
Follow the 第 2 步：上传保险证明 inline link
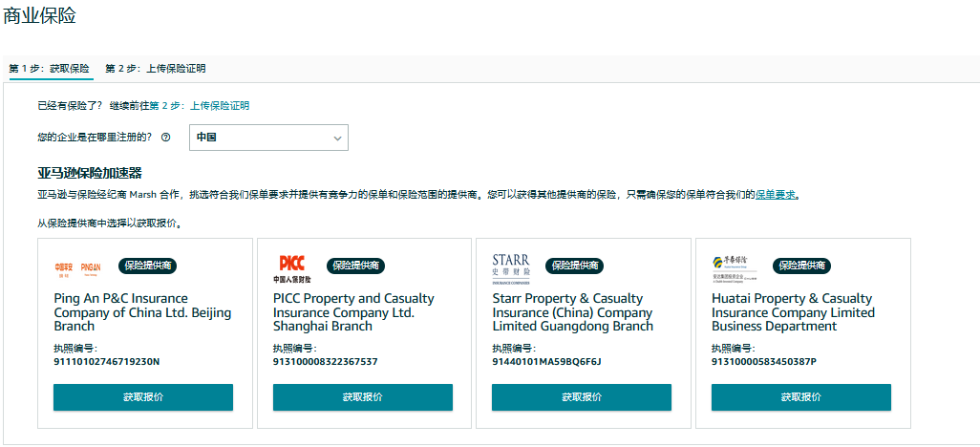point(200,106)
